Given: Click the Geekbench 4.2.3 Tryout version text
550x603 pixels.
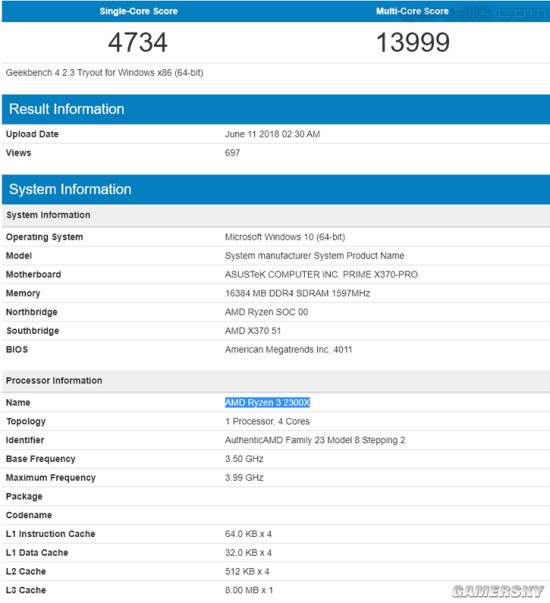Looking at the screenshot, I should tap(104, 73).
